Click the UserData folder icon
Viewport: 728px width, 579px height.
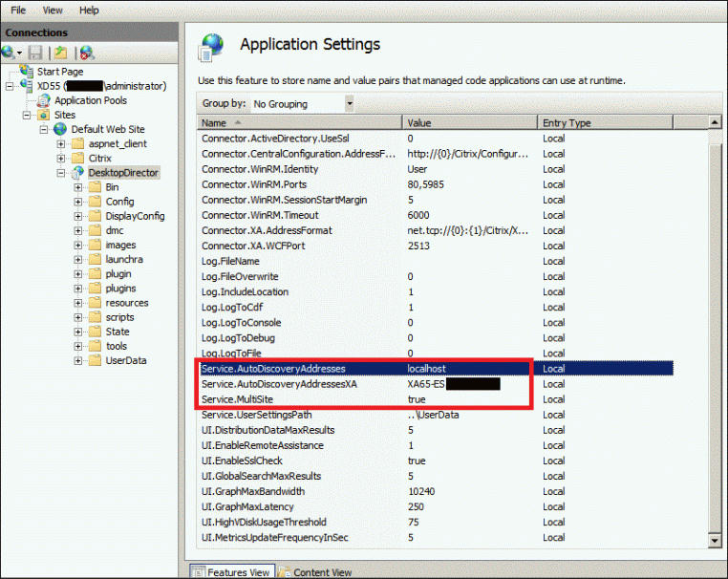coord(95,360)
